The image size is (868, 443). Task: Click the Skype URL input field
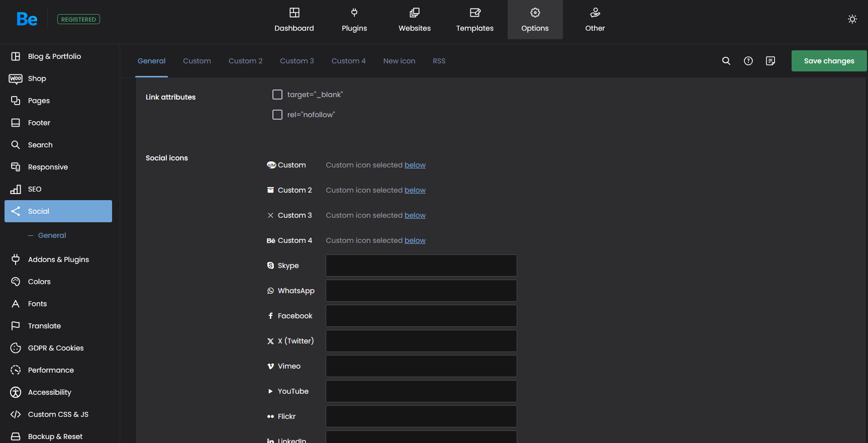pos(421,265)
